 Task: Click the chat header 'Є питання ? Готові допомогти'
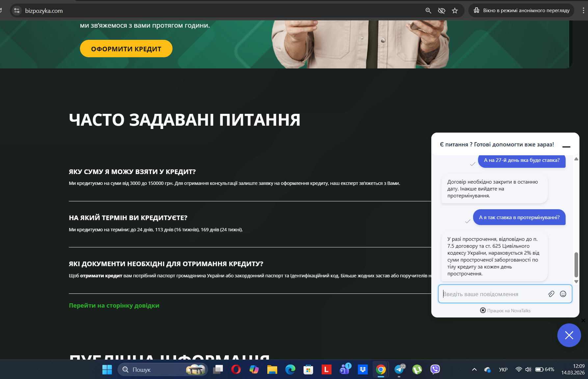click(497, 144)
